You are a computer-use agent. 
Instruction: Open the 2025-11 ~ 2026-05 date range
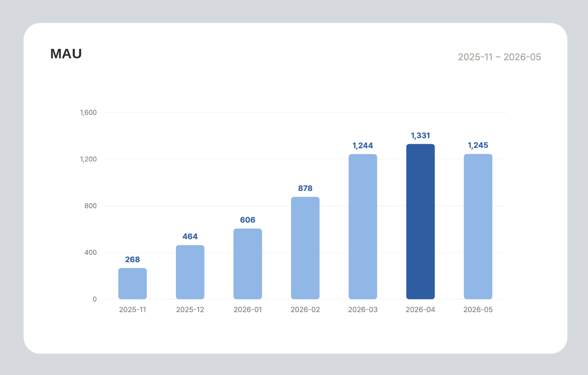(500, 57)
